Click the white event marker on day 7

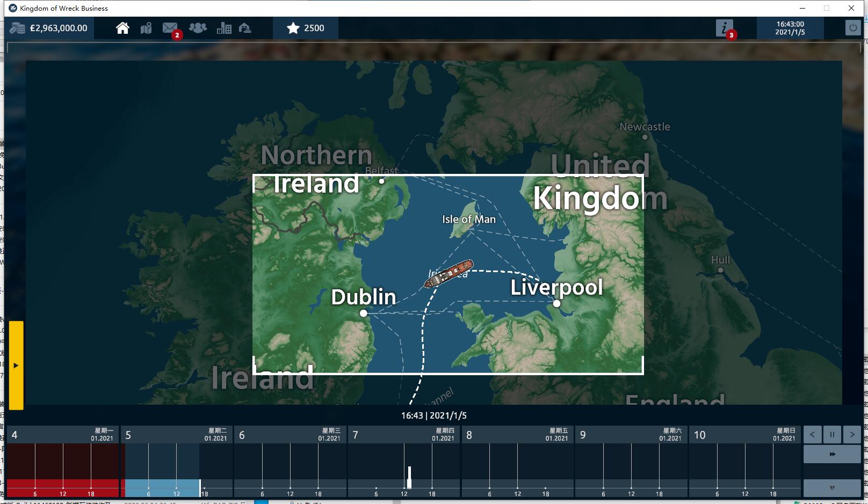(409, 477)
